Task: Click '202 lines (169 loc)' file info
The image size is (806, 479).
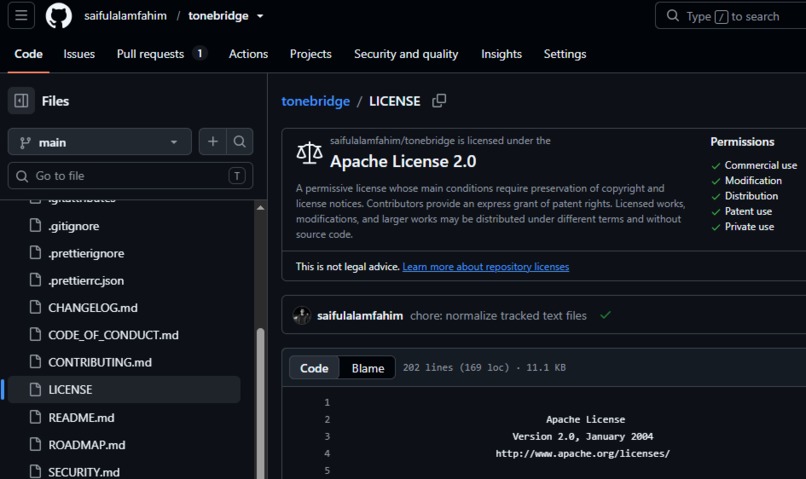Action: (455, 367)
